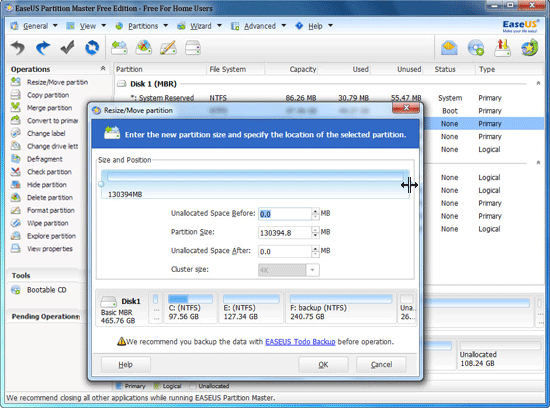
Task: Open the General menu
Action: click(34, 26)
